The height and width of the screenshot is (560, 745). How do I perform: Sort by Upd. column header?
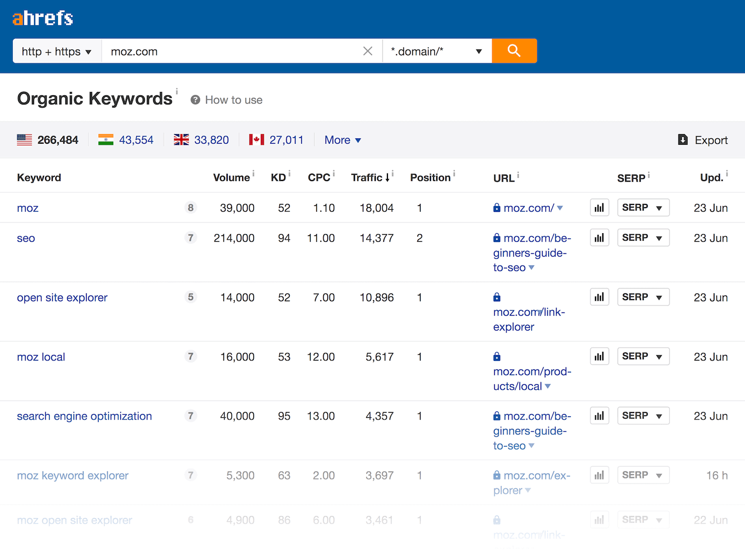tap(712, 178)
